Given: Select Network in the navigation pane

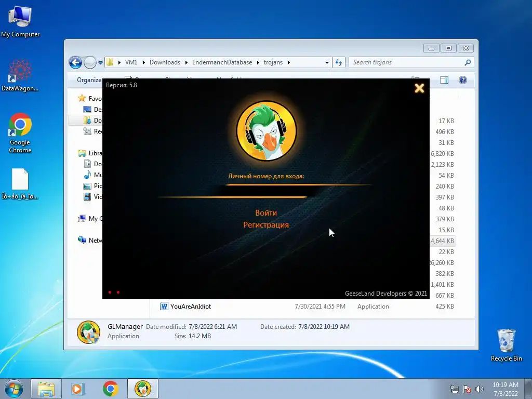Looking at the screenshot, I should click(90, 240).
